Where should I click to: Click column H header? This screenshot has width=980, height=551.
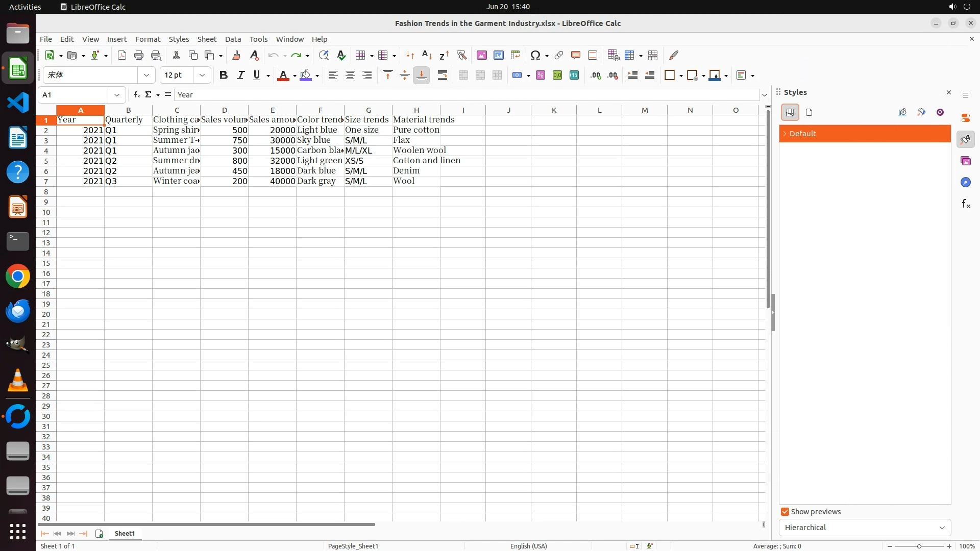point(416,110)
